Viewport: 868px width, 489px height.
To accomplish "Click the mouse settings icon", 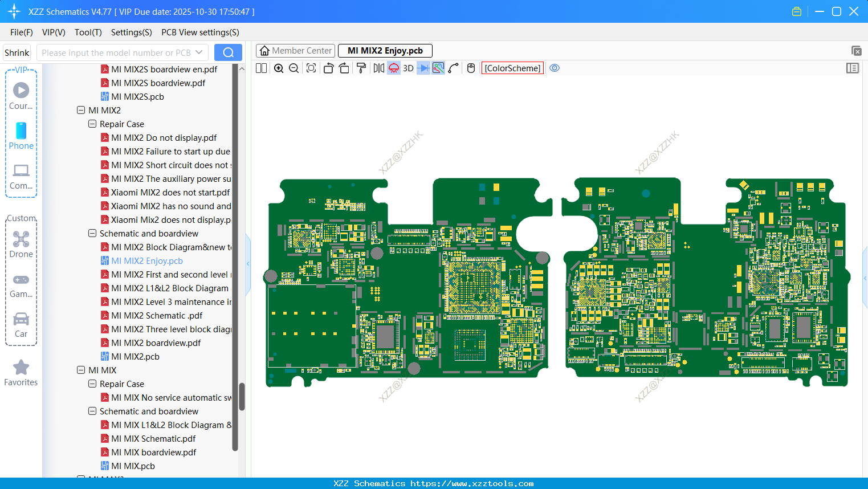I will pos(471,68).
